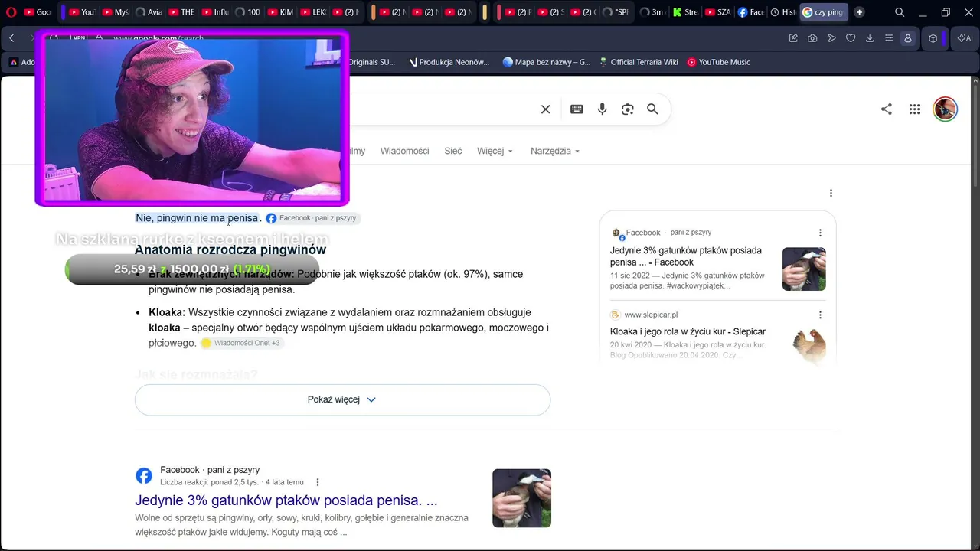Open the downloads toolbar icon
980x551 pixels.
coord(870,38)
